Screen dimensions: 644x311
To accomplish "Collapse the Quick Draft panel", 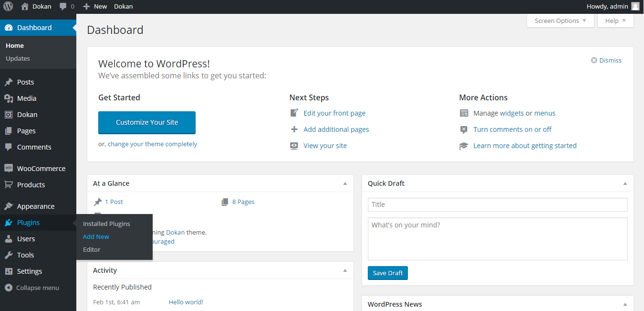I will point(625,183).
